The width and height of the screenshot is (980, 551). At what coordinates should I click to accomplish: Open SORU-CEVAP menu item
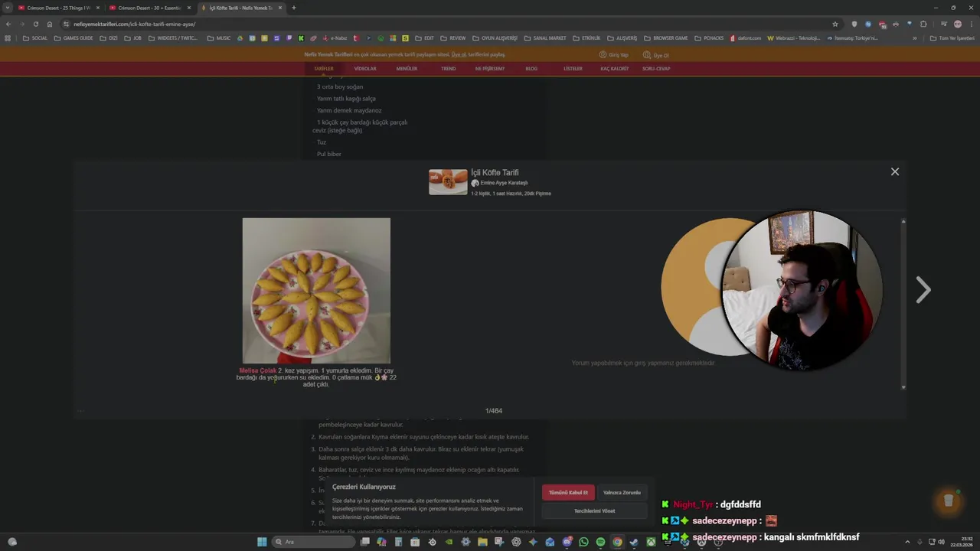pos(656,69)
